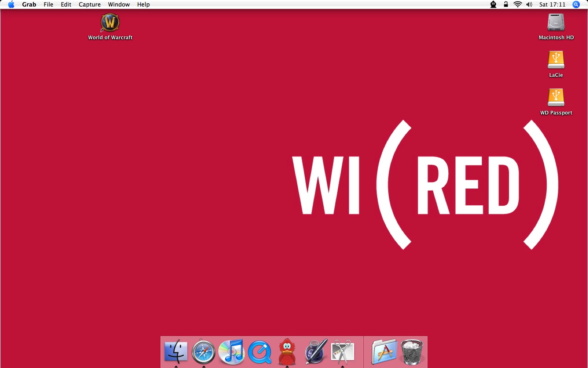This screenshot has height=368, width=588.
Task: Open Finder from the Dock
Action: pyautogui.click(x=176, y=352)
